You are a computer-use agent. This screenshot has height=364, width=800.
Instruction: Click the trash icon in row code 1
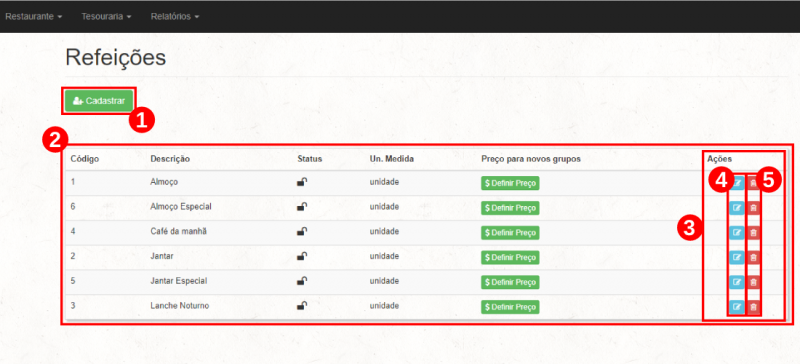(754, 182)
